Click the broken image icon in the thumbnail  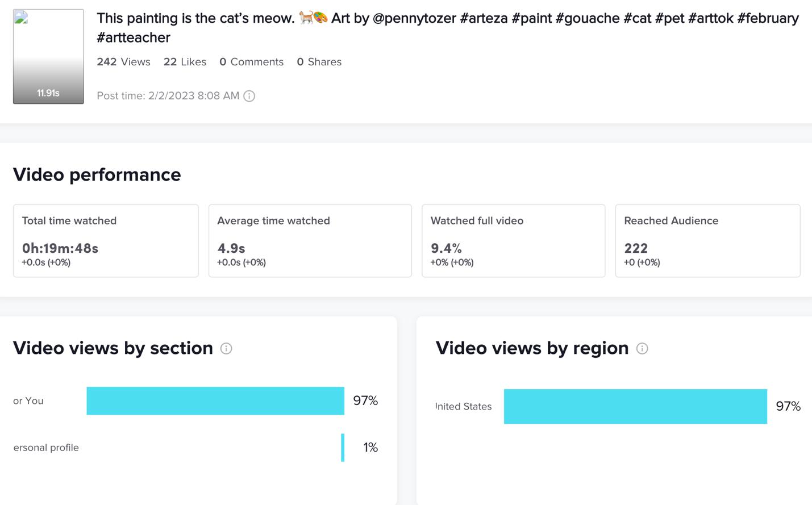pyautogui.click(x=21, y=18)
